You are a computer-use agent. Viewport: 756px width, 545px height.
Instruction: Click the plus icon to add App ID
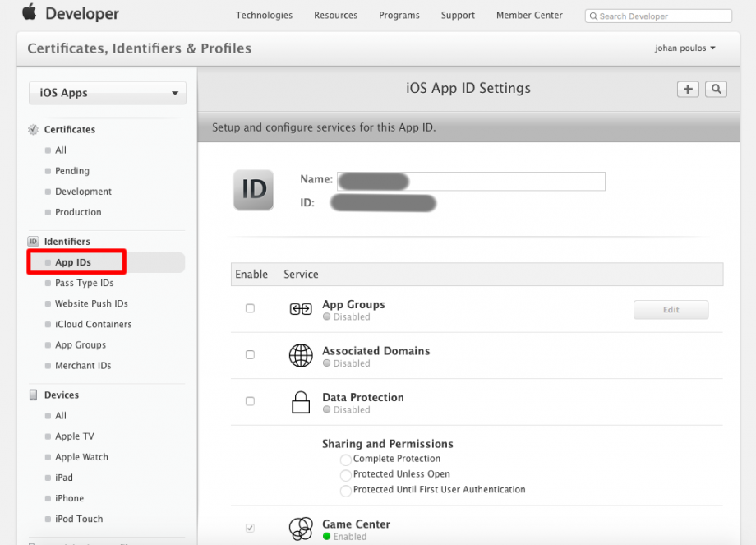(688, 90)
